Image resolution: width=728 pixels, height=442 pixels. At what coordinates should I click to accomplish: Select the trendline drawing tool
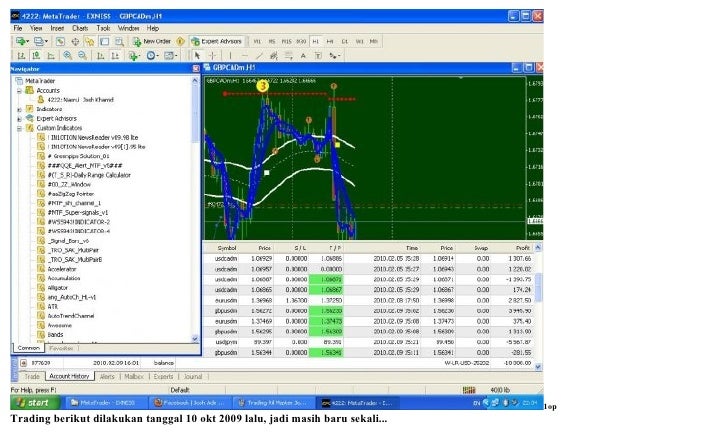click(x=259, y=56)
